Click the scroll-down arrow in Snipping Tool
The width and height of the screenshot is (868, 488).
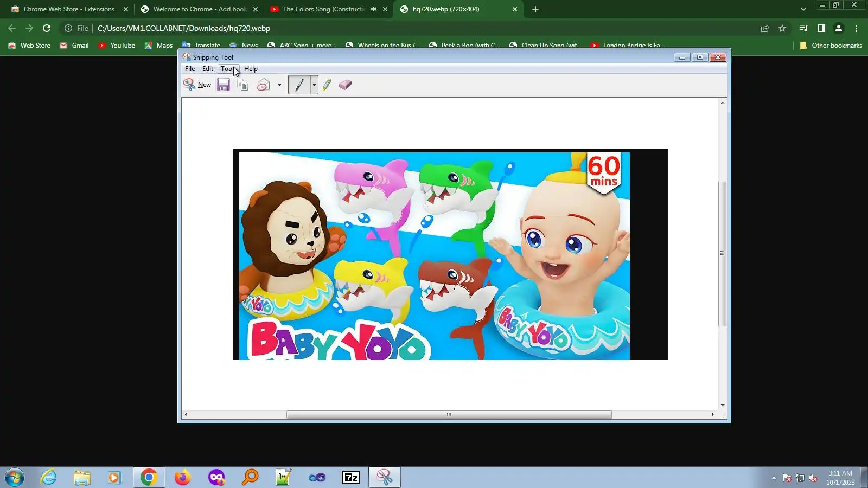tap(722, 405)
